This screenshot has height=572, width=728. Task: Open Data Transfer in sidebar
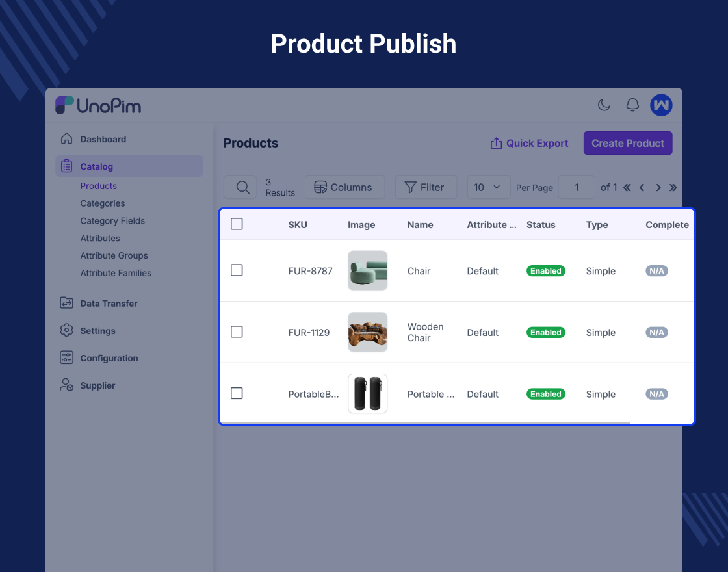point(109,304)
